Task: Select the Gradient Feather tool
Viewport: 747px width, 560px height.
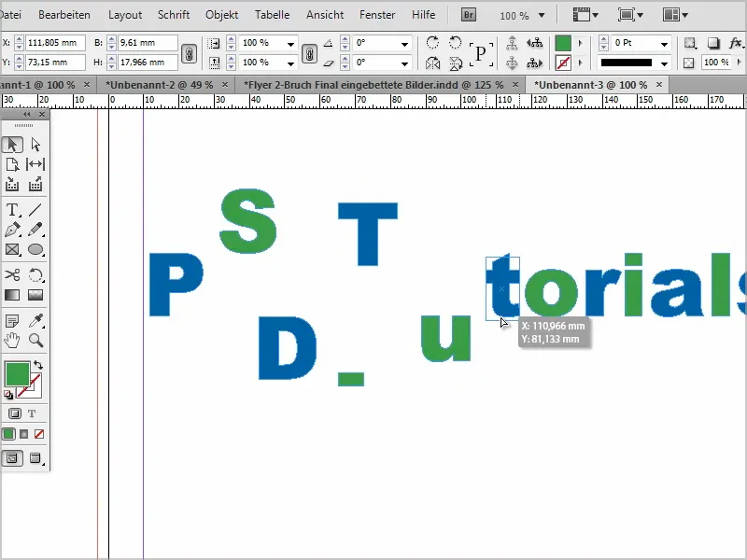Action: pyautogui.click(x=35, y=295)
